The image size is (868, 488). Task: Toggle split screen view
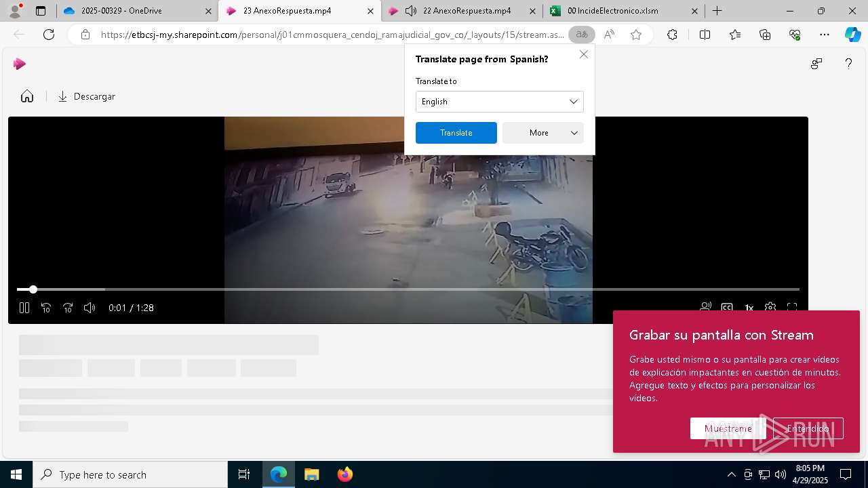coord(705,35)
